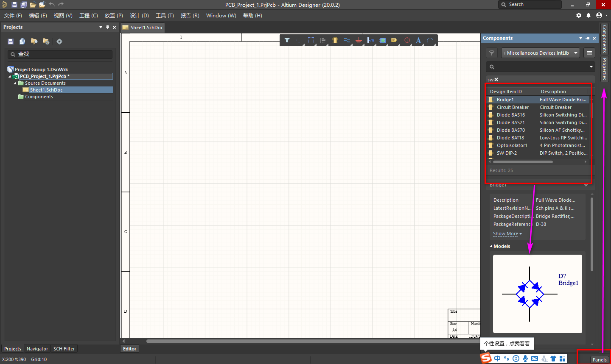Click the place sheet symbol icon
The image size is (611, 364).
click(x=383, y=40)
